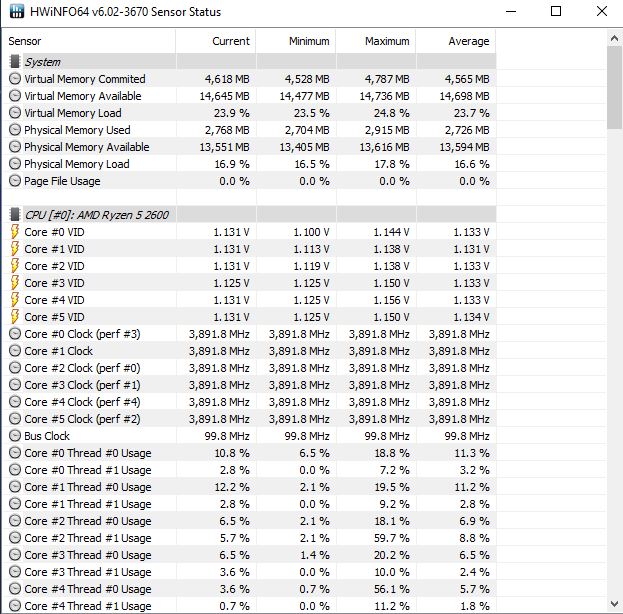This screenshot has width=623, height=614.
Task: Click the clock icon beside Bus Clock
Action: [x=15, y=436]
